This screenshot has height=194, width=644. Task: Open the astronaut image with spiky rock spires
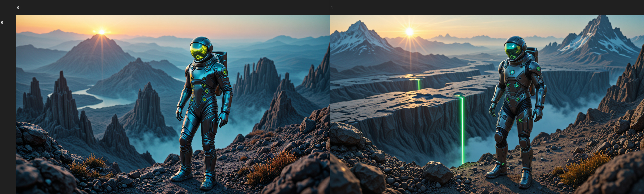point(173,104)
